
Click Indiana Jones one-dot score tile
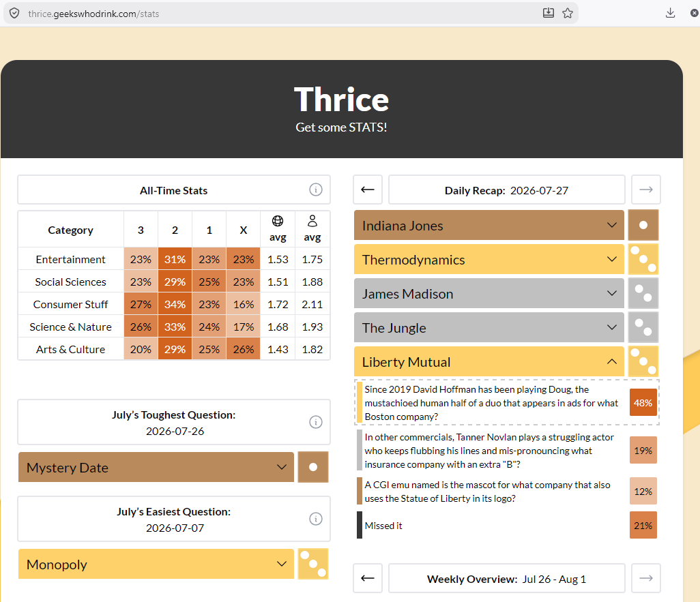[x=643, y=225]
